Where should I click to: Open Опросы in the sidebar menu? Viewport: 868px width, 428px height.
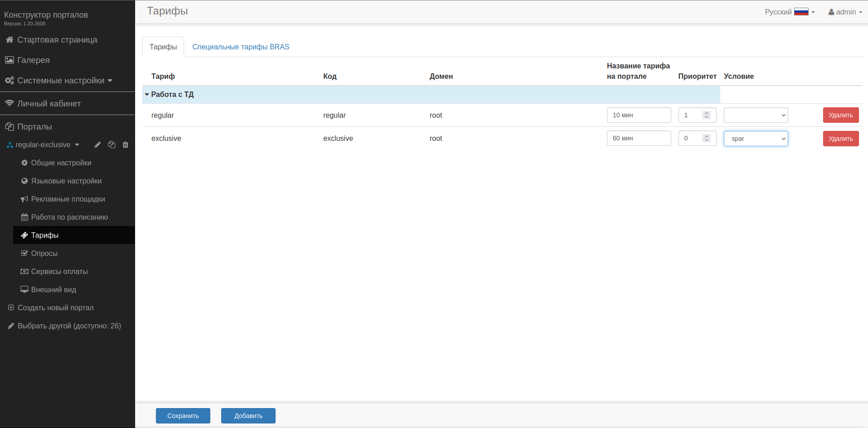(x=44, y=253)
